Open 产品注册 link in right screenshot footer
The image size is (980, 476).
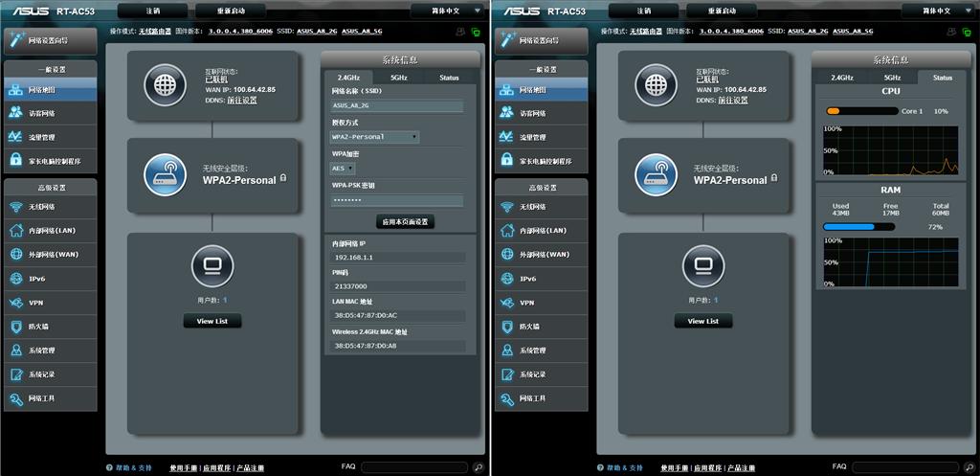click(x=742, y=468)
